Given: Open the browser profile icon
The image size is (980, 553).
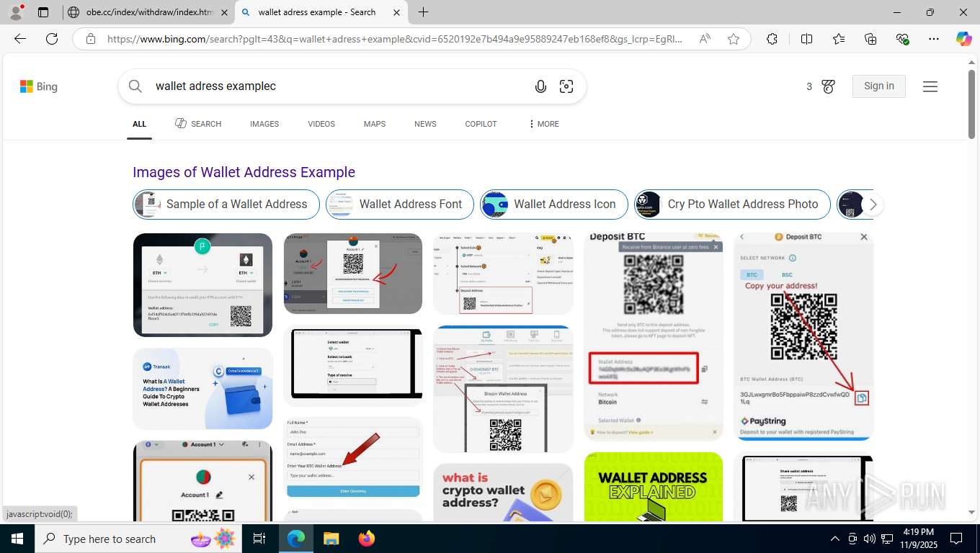Looking at the screenshot, I should (16, 12).
